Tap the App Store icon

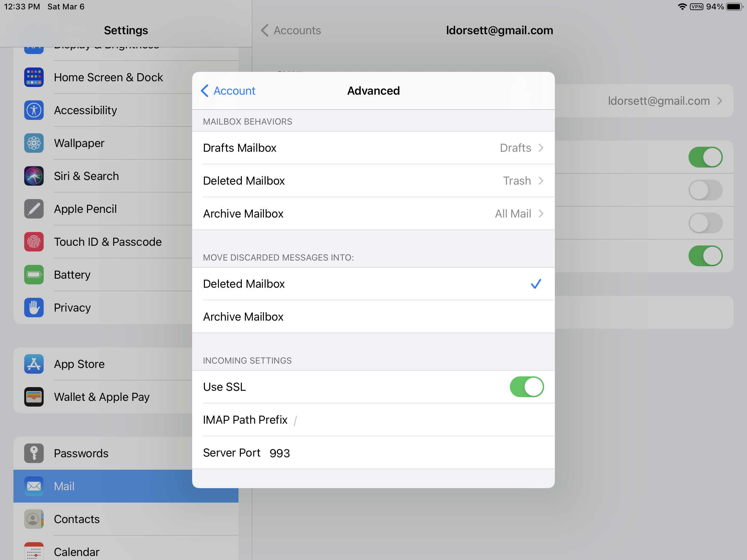34,364
